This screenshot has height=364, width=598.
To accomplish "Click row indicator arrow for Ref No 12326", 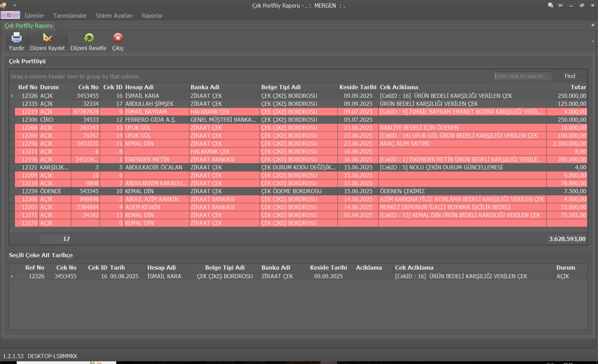I will tap(12, 96).
